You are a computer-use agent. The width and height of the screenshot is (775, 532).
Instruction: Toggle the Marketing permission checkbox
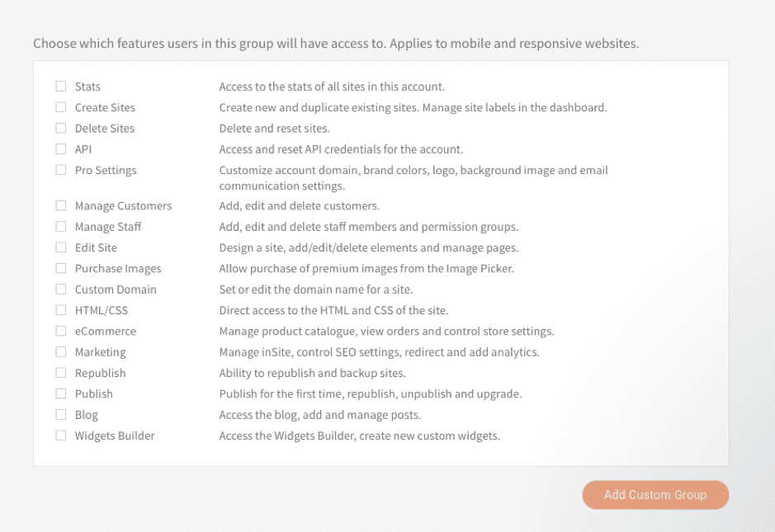61,352
